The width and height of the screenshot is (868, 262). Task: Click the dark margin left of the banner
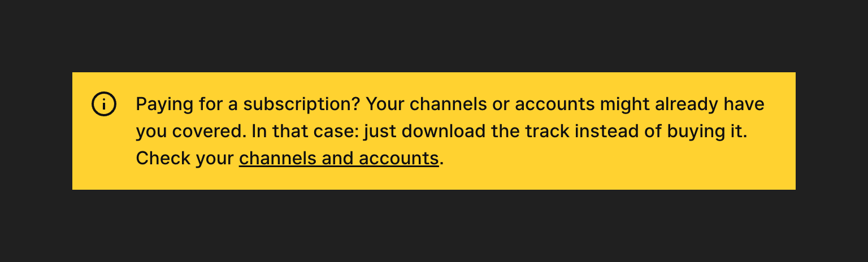pos(35,131)
